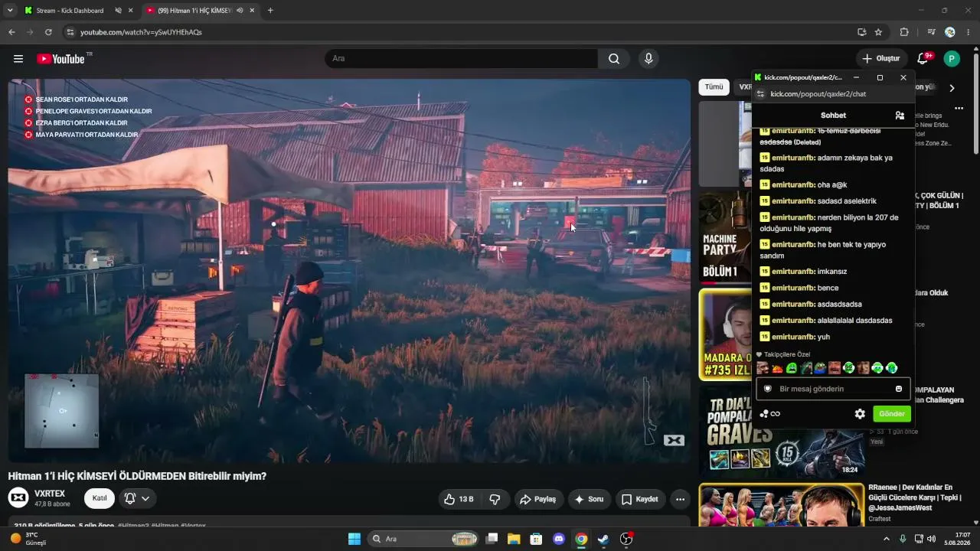
Task: Open Graves TR Dia 18:24 video thumbnail
Action: click(x=782, y=432)
